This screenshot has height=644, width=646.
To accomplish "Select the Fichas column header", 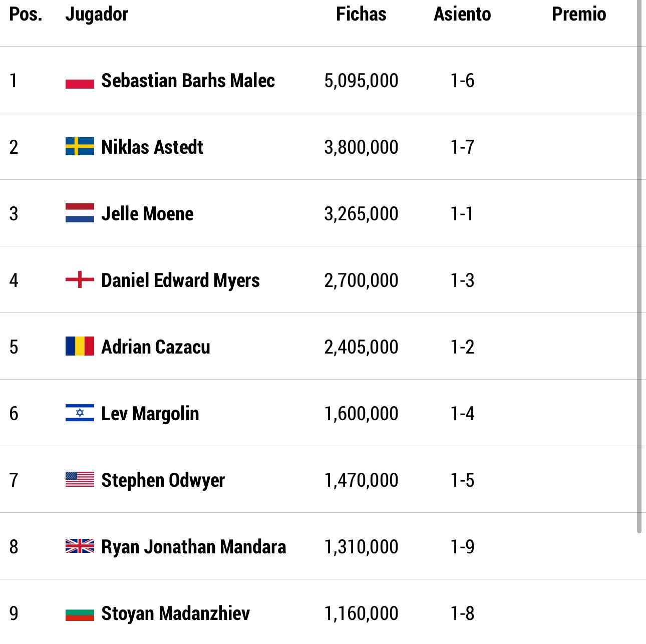I will click(361, 14).
